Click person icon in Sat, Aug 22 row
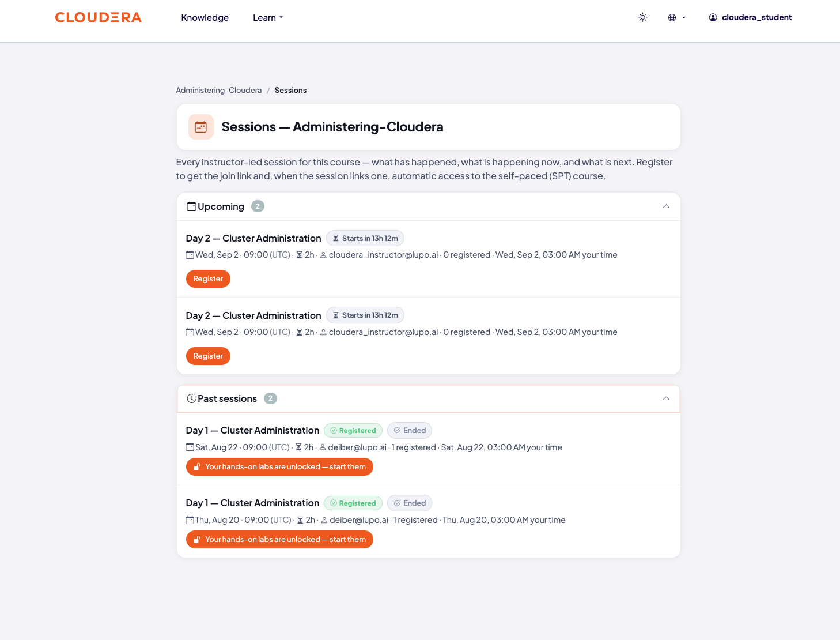The width and height of the screenshot is (840, 640). [x=323, y=447]
